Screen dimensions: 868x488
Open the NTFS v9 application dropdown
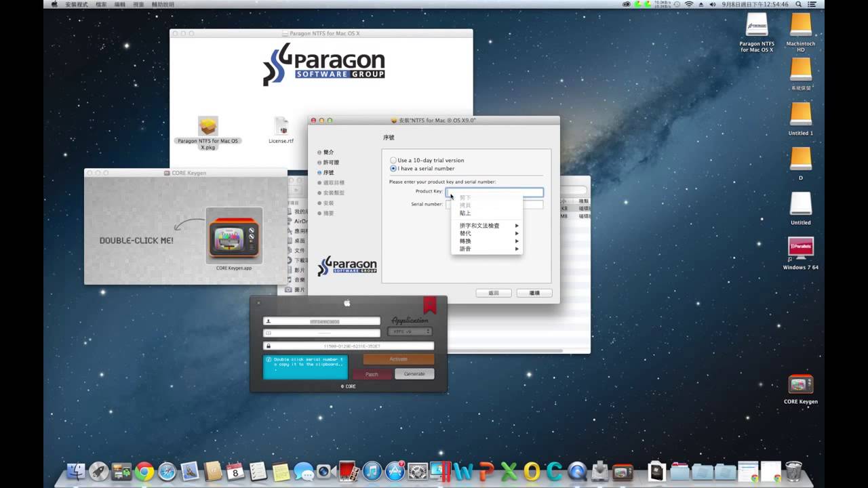point(410,331)
